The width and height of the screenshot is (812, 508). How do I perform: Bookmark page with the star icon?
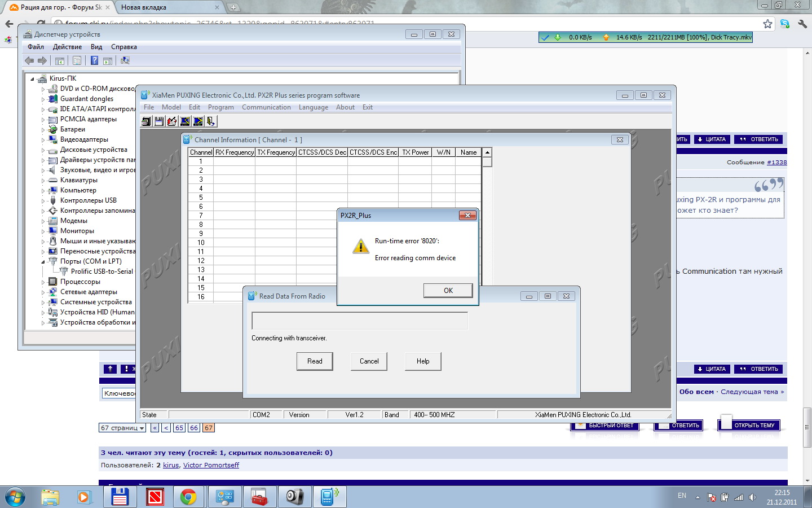pos(767,24)
